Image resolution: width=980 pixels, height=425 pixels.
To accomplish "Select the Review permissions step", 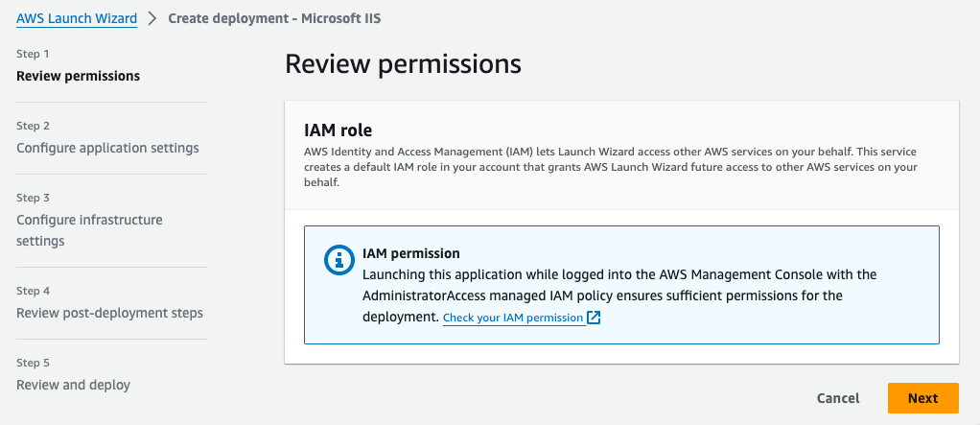I will (x=78, y=76).
